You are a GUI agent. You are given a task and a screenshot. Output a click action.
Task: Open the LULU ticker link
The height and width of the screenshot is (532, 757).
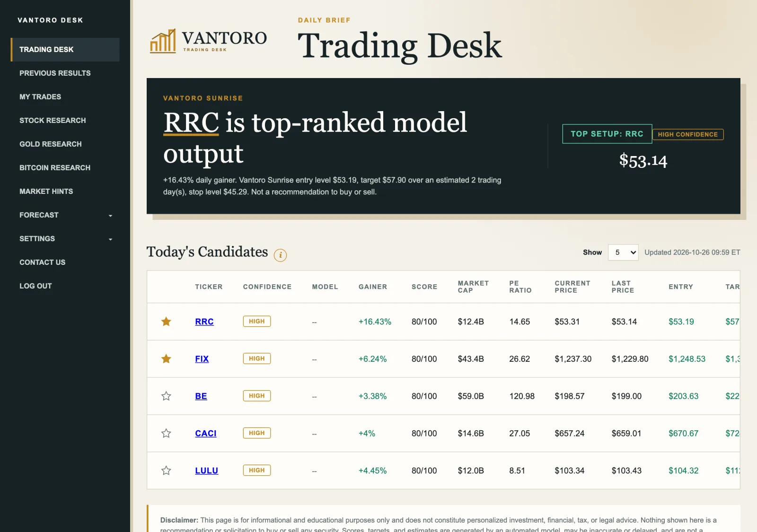tap(207, 471)
